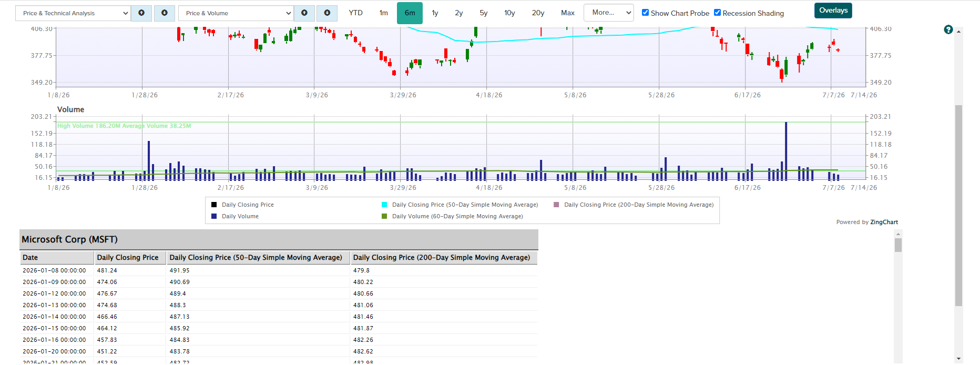Select the 1m time range

pos(384,13)
